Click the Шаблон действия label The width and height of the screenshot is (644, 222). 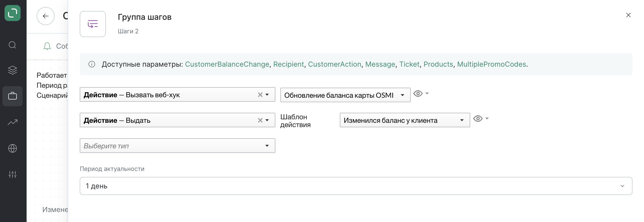pos(295,121)
